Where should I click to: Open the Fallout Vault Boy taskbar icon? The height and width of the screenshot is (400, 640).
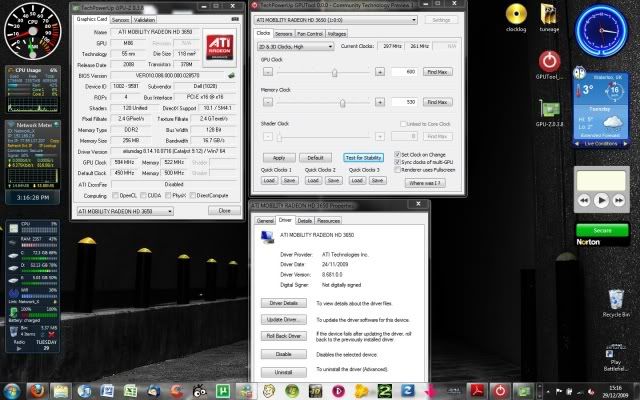pyautogui.click(x=268, y=391)
